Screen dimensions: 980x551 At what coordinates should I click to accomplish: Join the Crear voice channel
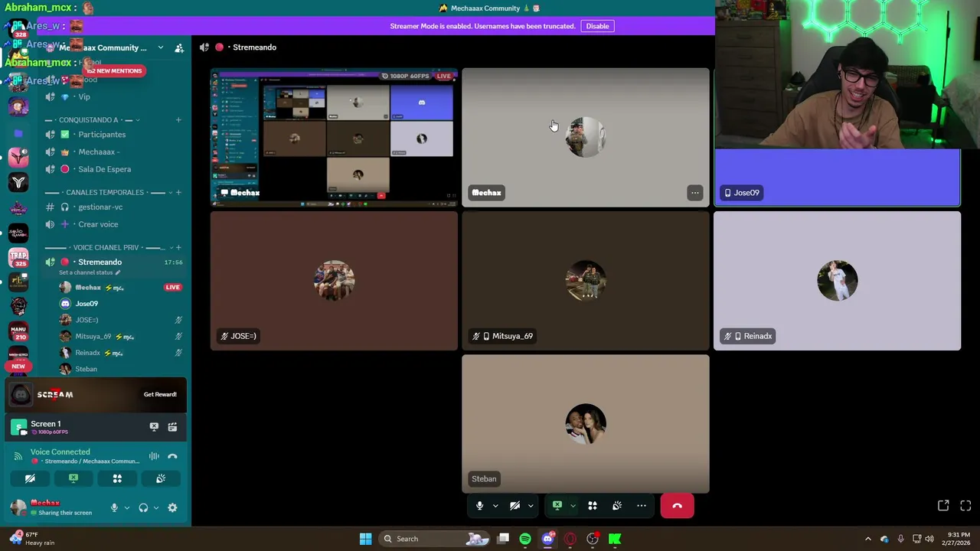(115, 224)
